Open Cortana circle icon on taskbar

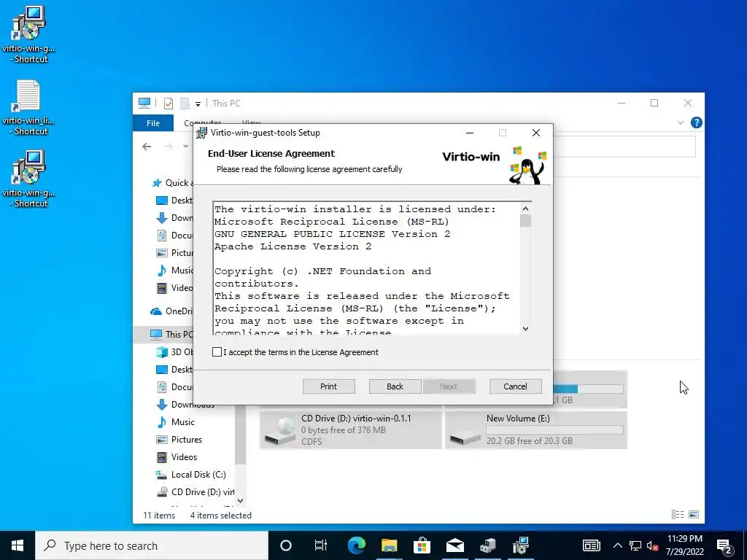pyautogui.click(x=286, y=545)
